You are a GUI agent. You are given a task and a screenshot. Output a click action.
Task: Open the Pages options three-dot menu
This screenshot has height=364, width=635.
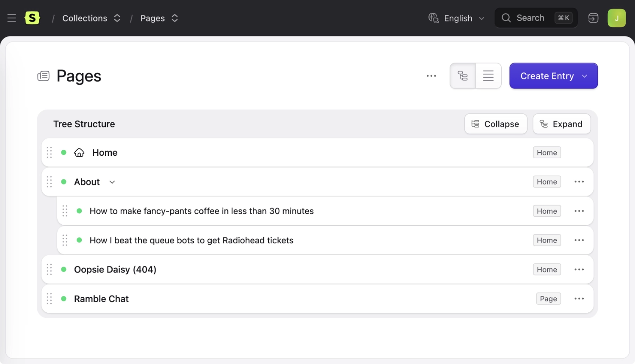click(431, 76)
